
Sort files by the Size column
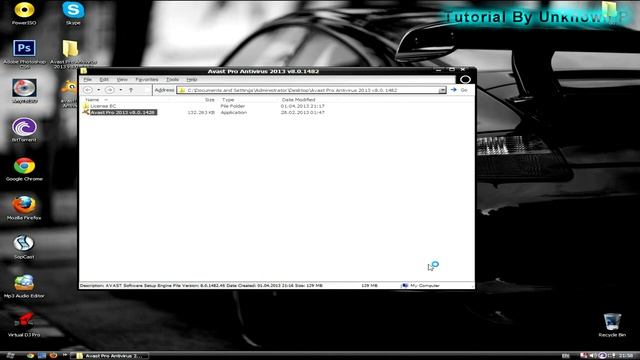pos(209,100)
